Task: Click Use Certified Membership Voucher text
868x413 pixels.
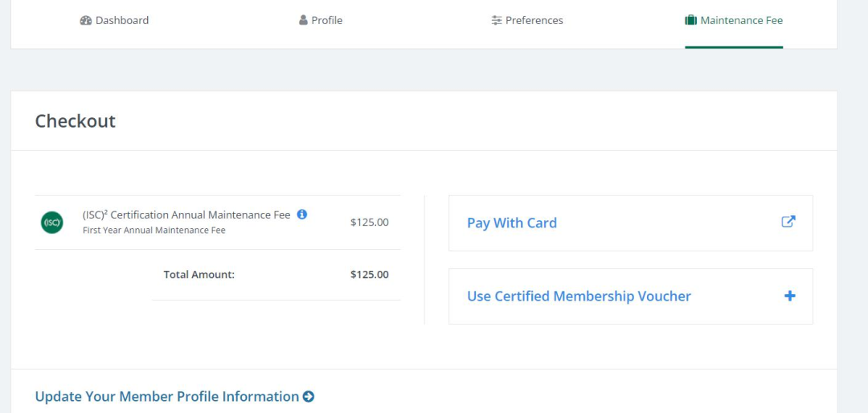Action: [579, 296]
